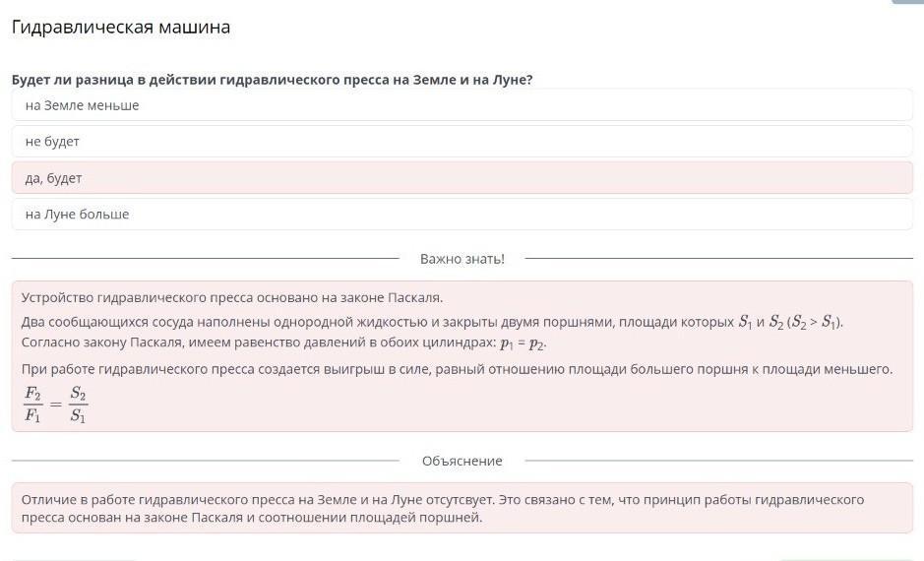Pick the highlighted "да, будет" answer
Viewport: 924px width, 561px height.
click(54, 178)
